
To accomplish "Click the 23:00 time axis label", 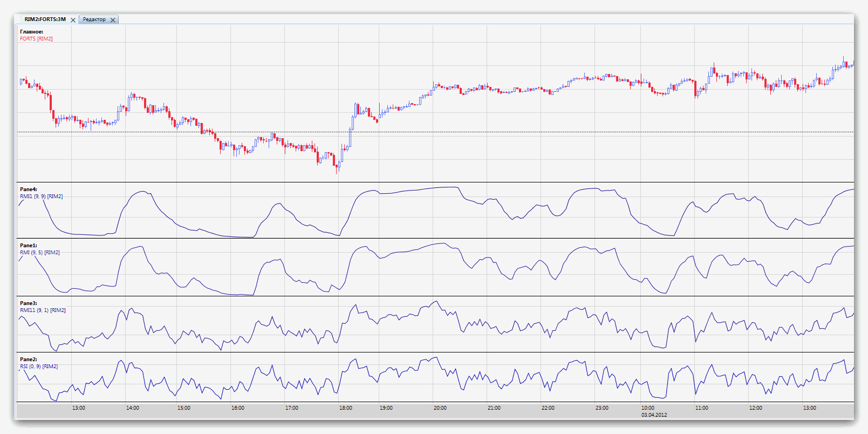I will tap(602, 408).
